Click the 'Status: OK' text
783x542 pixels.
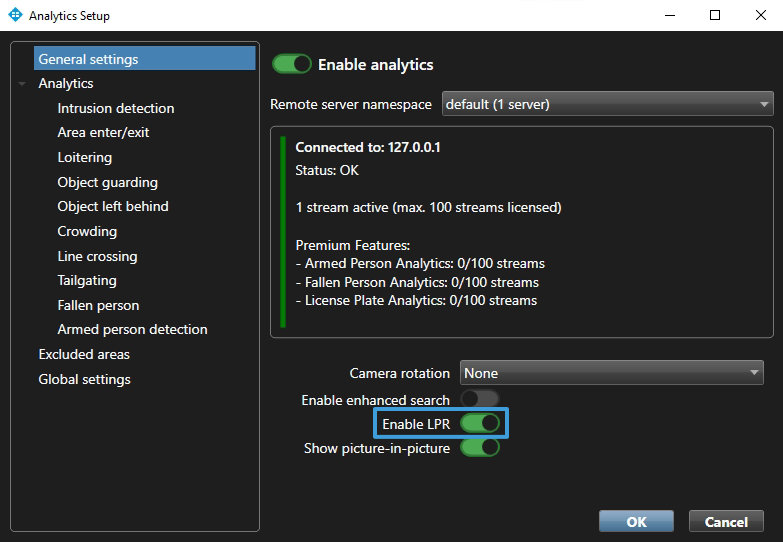[327, 170]
